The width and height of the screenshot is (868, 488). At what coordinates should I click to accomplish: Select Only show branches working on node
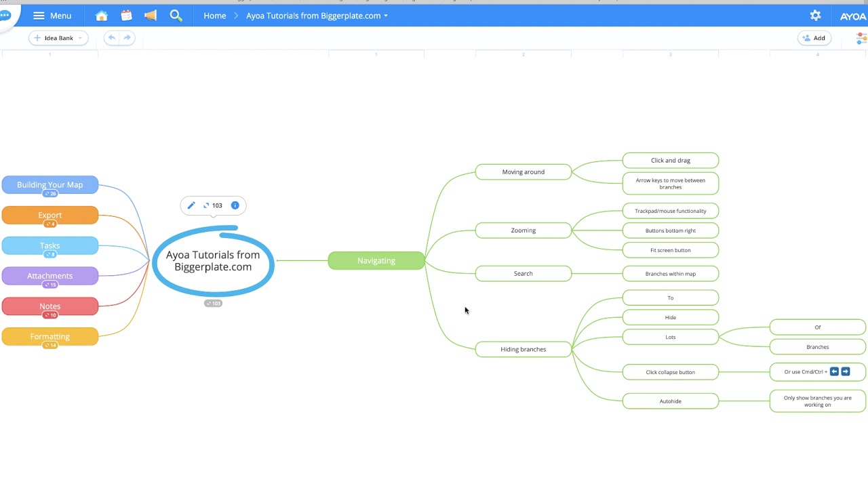coord(818,401)
